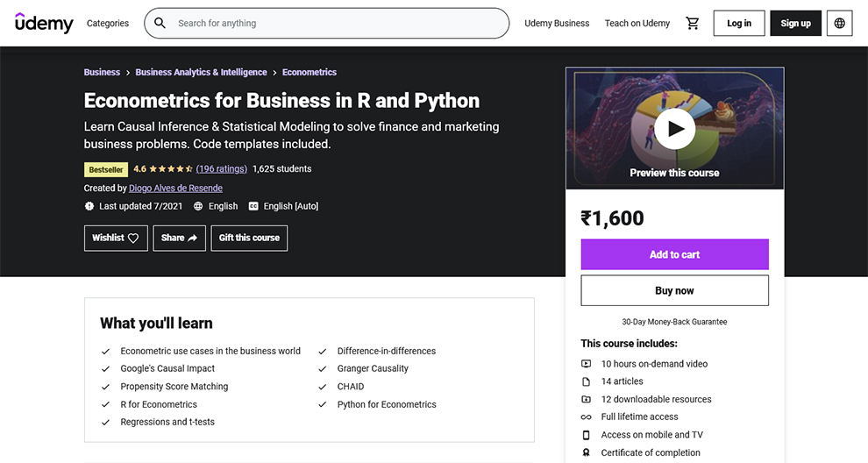Click the ₹1,600 price
This screenshot has width=868, height=463.
612,218
